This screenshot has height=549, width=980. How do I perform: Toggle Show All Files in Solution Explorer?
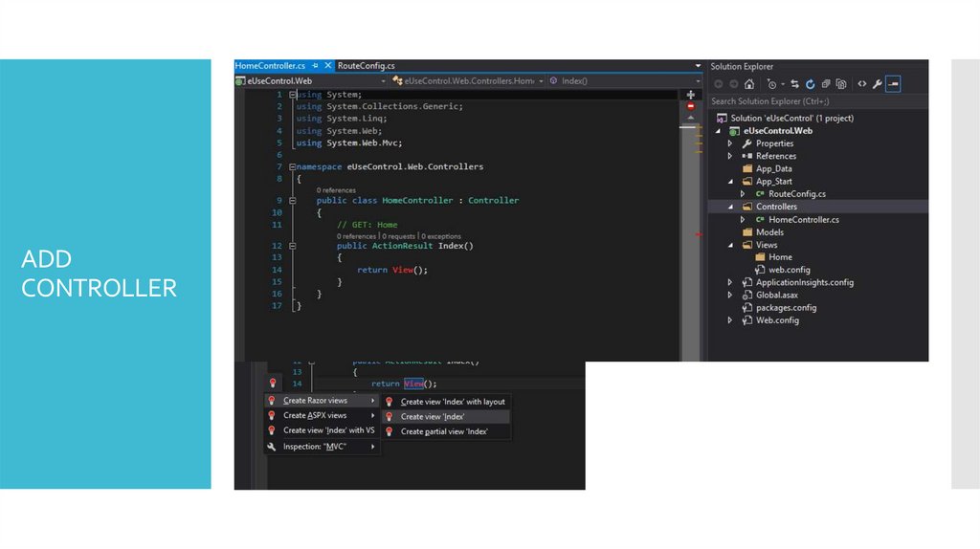point(841,84)
